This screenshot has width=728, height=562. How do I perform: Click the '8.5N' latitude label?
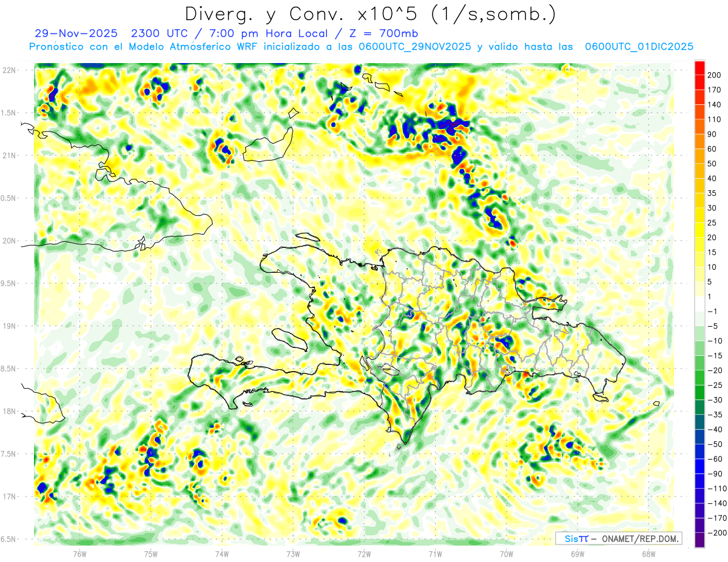pyautogui.click(x=9, y=369)
